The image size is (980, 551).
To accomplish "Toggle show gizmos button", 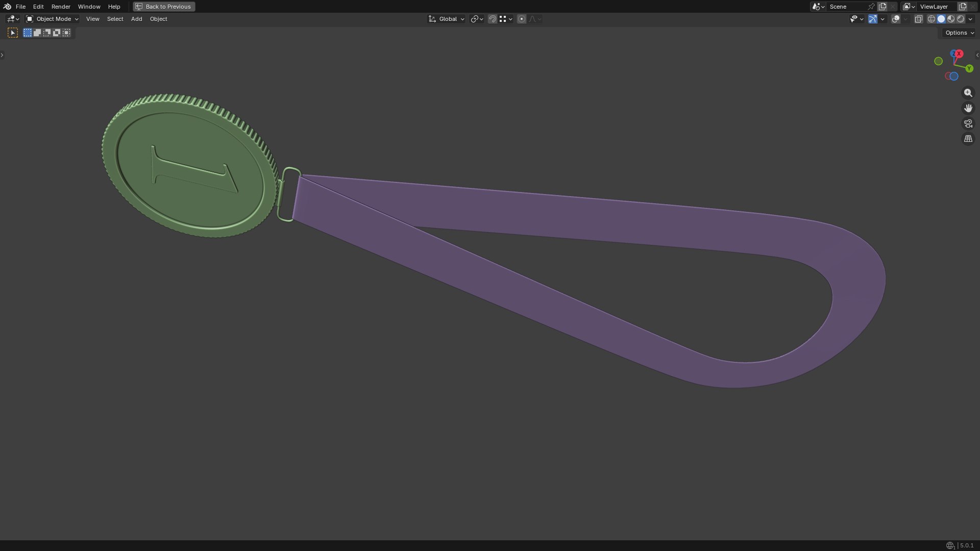I will tap(873, 19).
